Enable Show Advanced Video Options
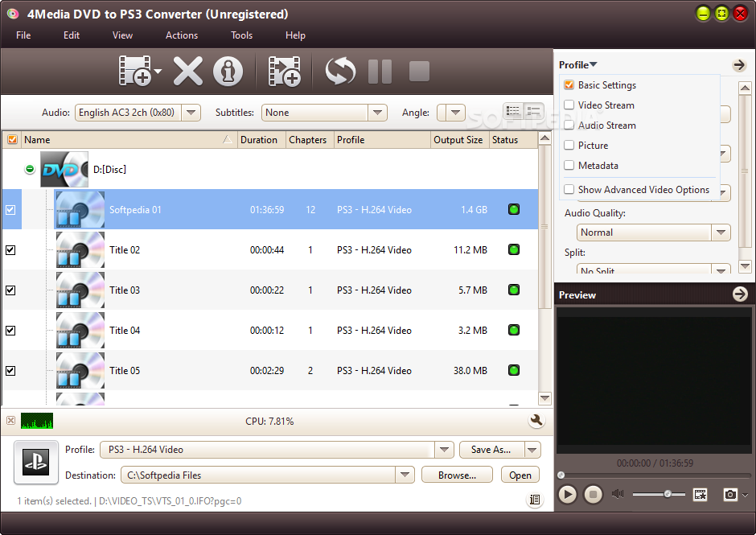 point(569,189)
